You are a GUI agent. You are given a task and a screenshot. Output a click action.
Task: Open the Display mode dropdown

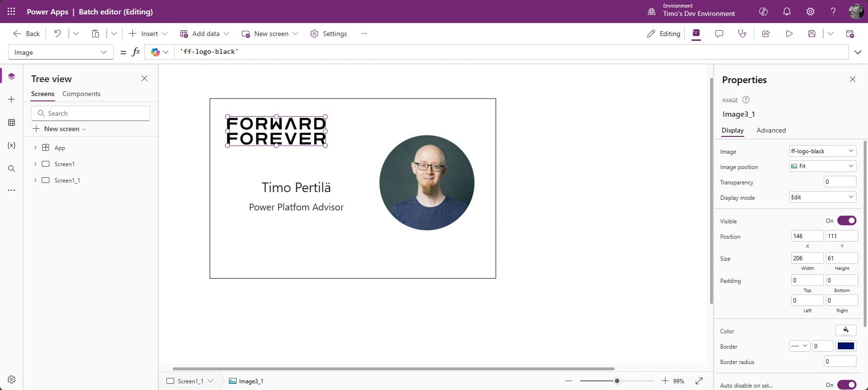click(822, 197)
